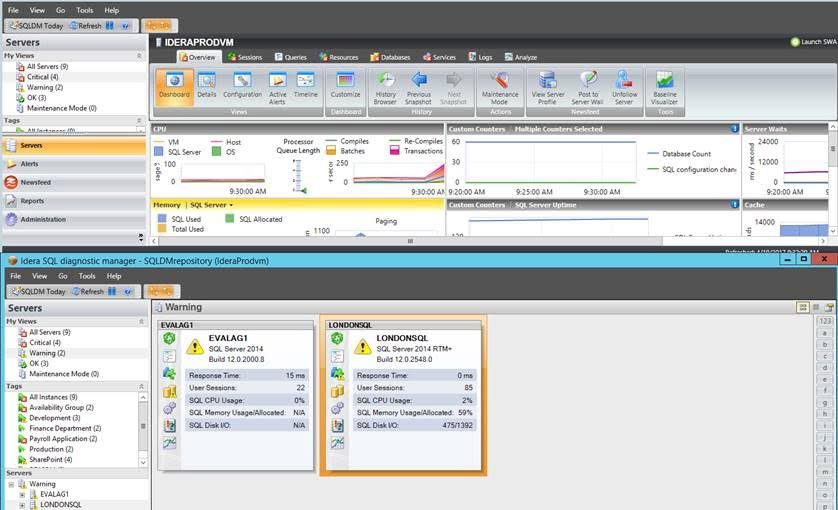Screen dimensions: 838x510
Task: Open Administration in navigation pane
Action: click(x=74, y=219)
